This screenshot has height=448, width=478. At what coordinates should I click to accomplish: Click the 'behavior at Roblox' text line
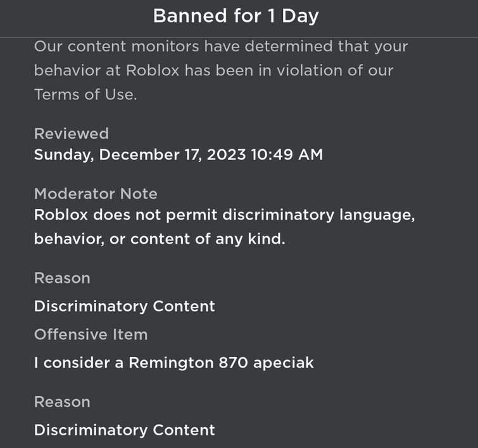tap(214, 70)
